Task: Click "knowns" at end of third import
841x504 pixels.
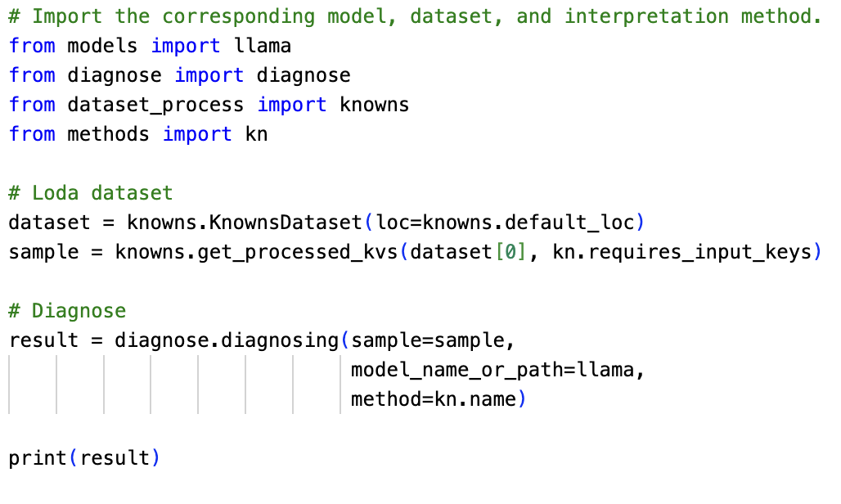Action: 374,105
